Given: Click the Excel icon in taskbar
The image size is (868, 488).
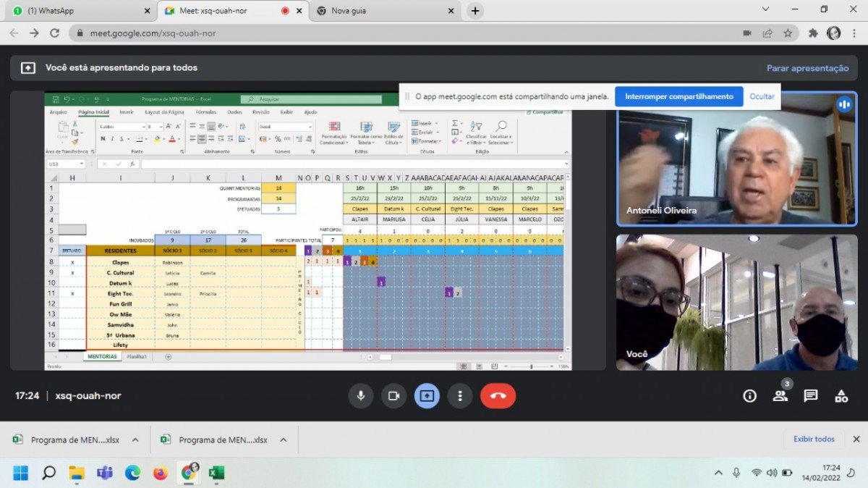Looking at the screenshot, I should coord(216,473).
